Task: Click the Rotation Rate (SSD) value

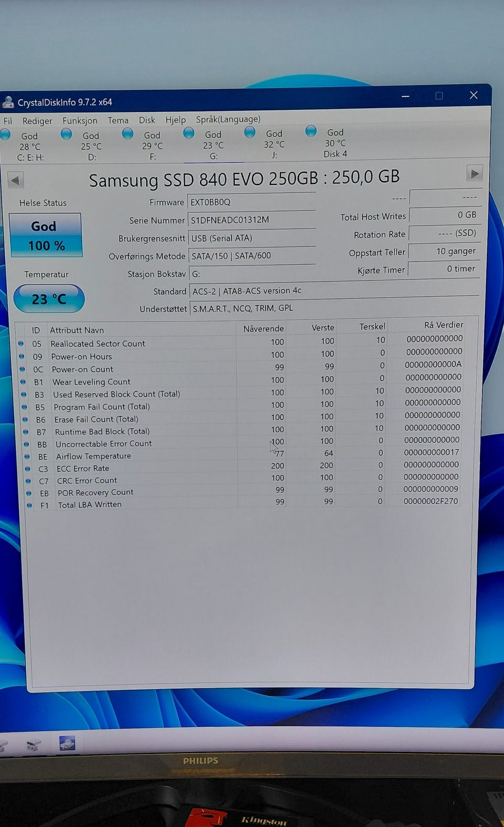Action: tap(445, 233)
